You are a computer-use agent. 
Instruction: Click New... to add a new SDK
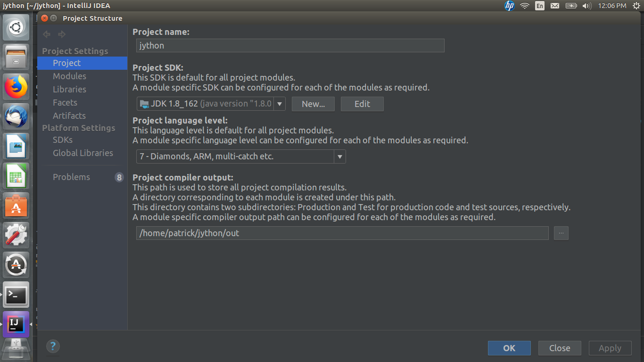click(313, 104)
